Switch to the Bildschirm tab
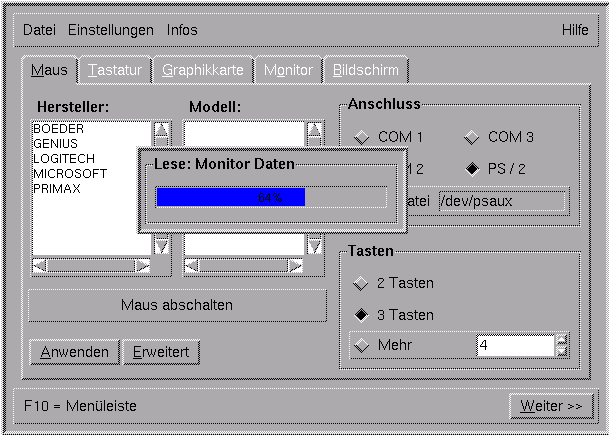The width and height of the screenshot is (609, 435). pos(365,70)
